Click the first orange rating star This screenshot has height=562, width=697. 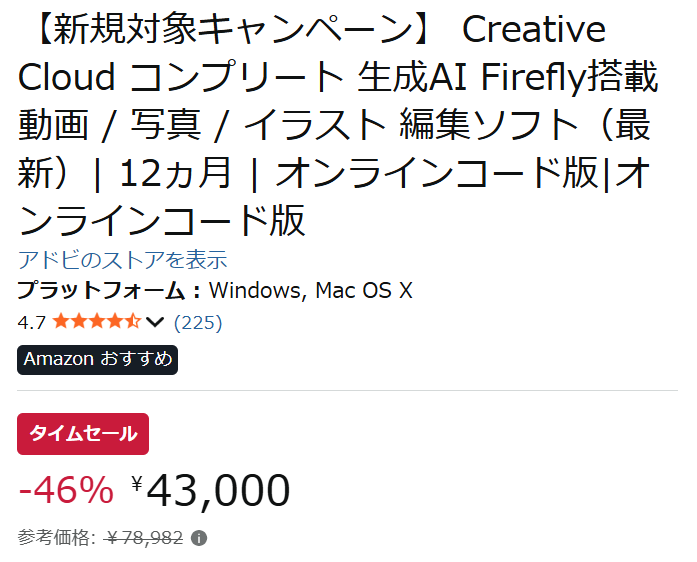(x=61, y=322)
